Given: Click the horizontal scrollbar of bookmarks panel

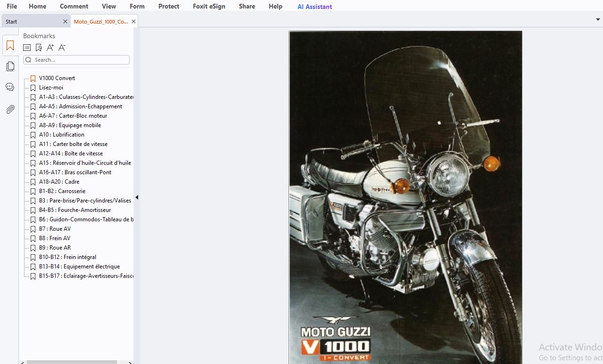Looking at the screenshot, I should click(72, 362).
